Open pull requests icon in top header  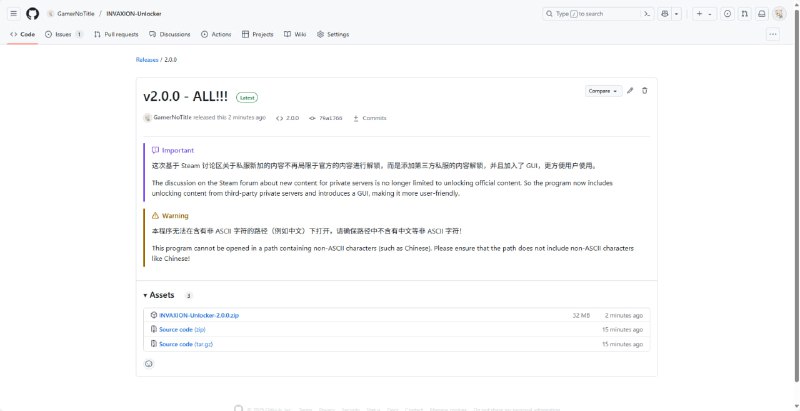(744, 14)
